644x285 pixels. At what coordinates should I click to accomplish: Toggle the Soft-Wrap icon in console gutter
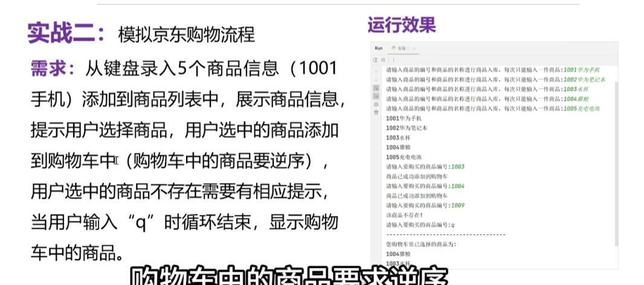376,88
